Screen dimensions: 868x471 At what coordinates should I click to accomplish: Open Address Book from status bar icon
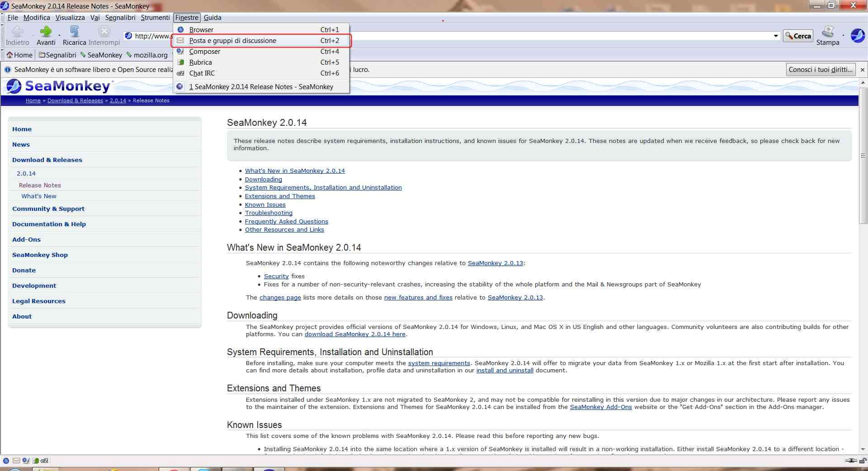[35, 461]
